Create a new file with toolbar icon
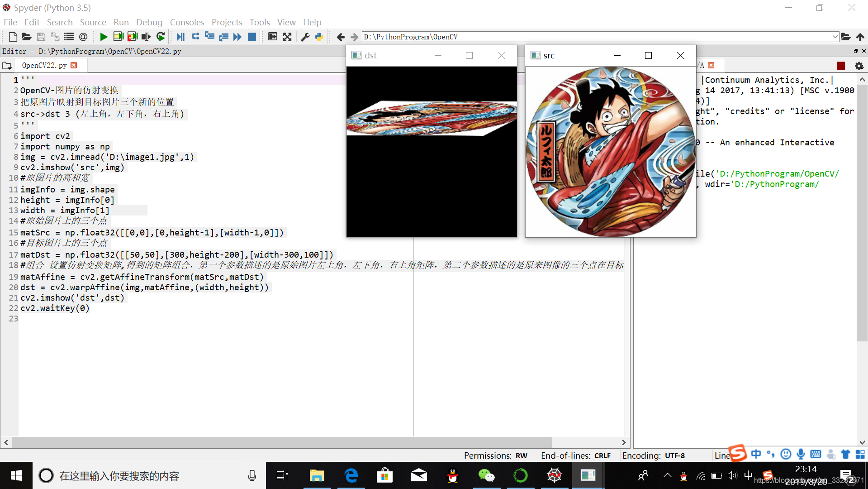 [13, 37]
